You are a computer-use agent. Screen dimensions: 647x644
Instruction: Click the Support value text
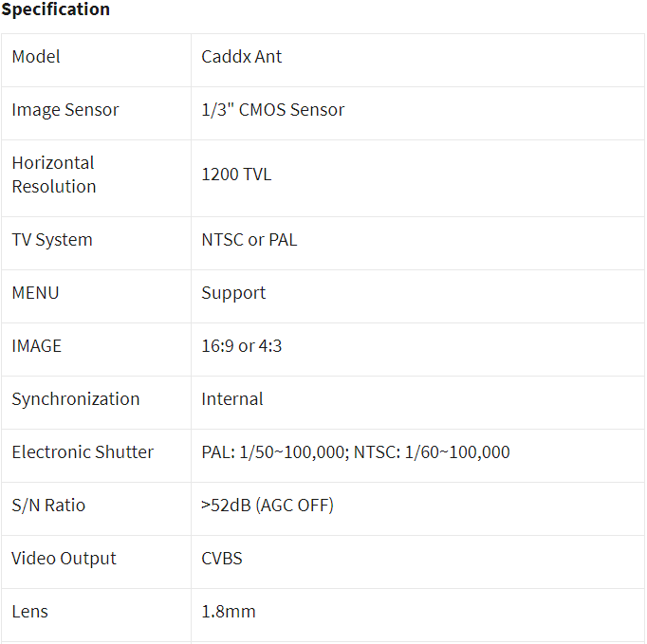pyautogui.click(x=233, y=294)
